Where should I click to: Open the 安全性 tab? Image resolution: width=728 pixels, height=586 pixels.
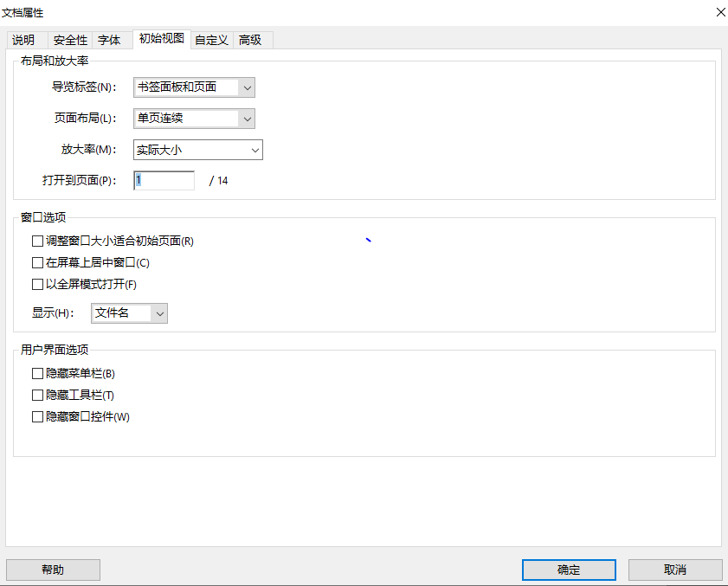(69, 40)
